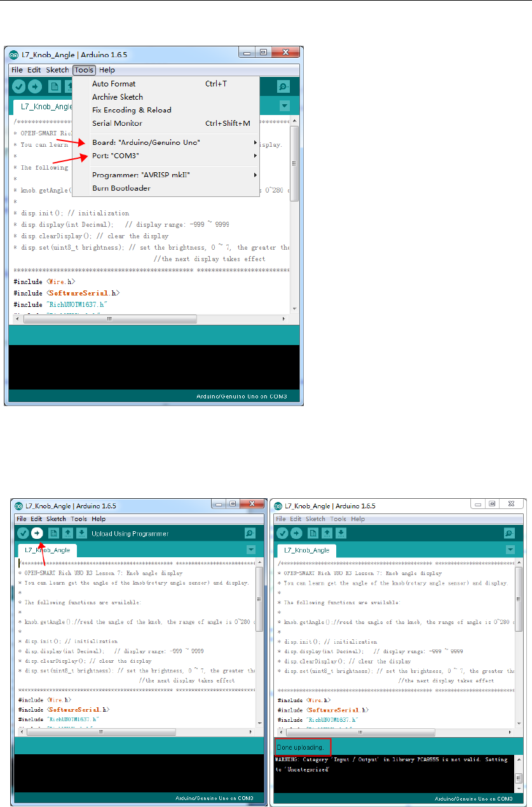The height and width of the screenshot is (807, 532).
Task: Close the open Tools menu via its menu bar item
Action: pos(83,70)
